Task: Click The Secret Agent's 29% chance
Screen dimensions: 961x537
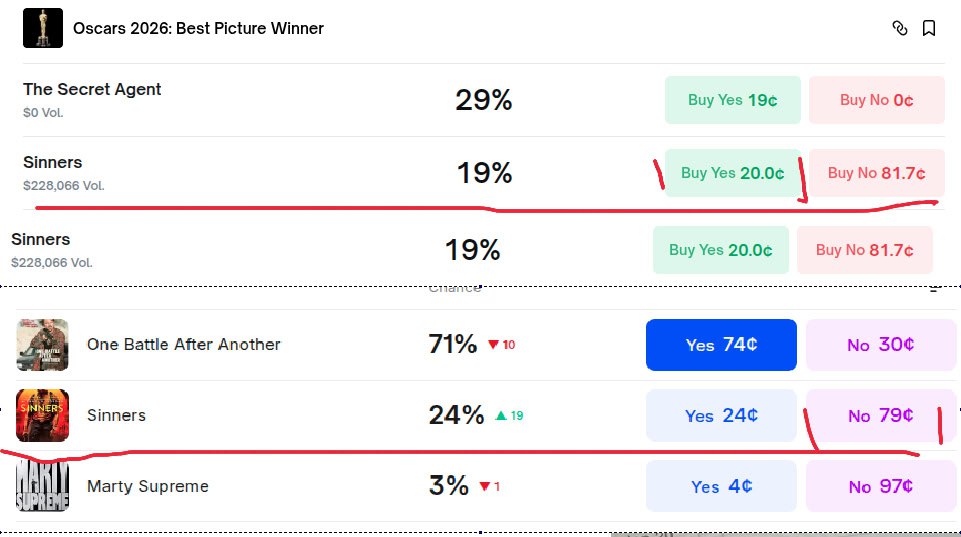Action: [x=484, y=100]
